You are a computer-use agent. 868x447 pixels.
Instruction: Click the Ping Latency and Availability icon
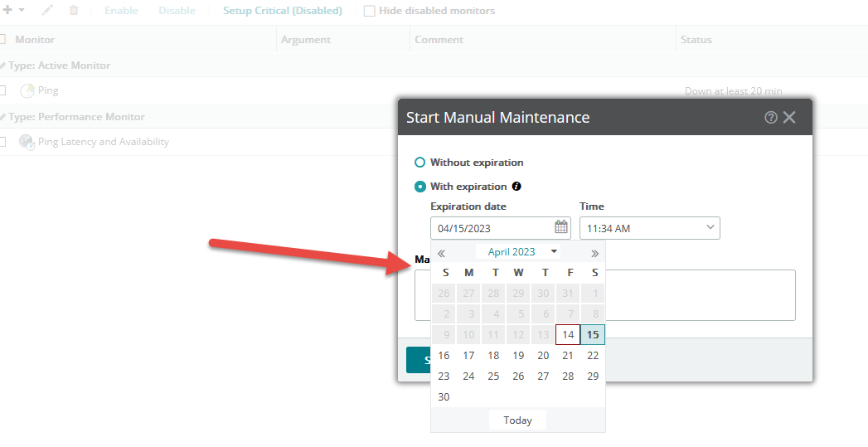pyautogui.click(x=27, y=142)
